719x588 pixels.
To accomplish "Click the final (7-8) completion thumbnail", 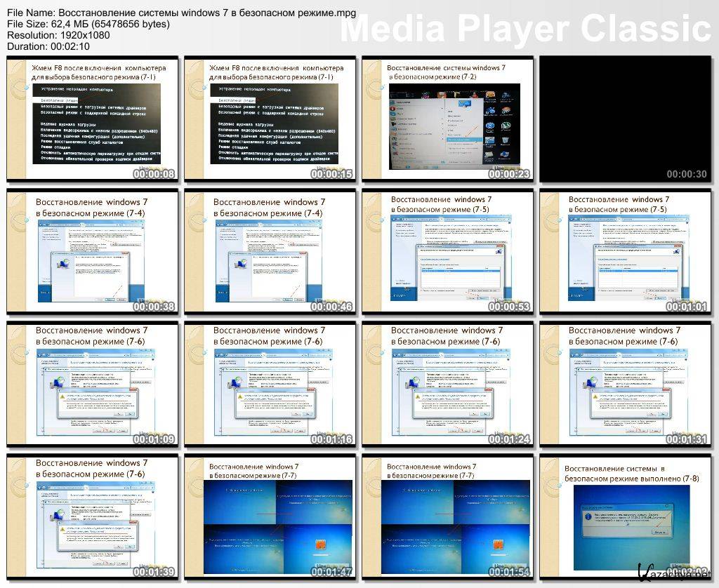I will pos(626,516).
